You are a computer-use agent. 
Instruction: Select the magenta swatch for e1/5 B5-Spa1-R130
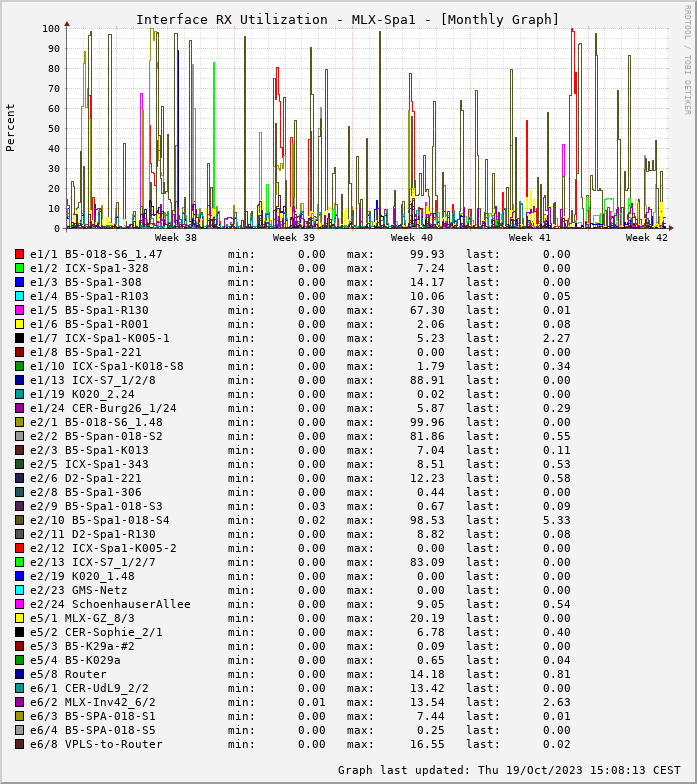pos(19,310)
